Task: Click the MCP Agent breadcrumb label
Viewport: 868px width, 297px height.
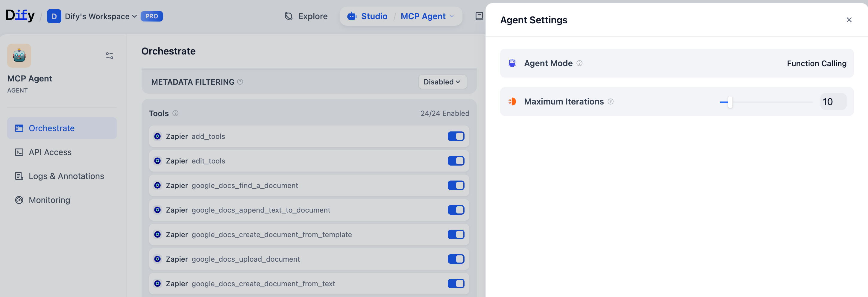Action: tap(423, 16)
